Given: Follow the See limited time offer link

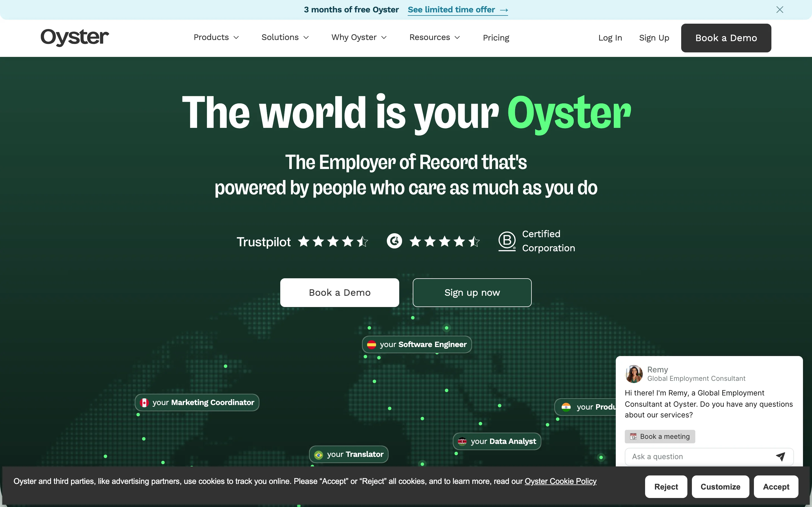Looking at the screenshot, I should click(x=457, y=10).
